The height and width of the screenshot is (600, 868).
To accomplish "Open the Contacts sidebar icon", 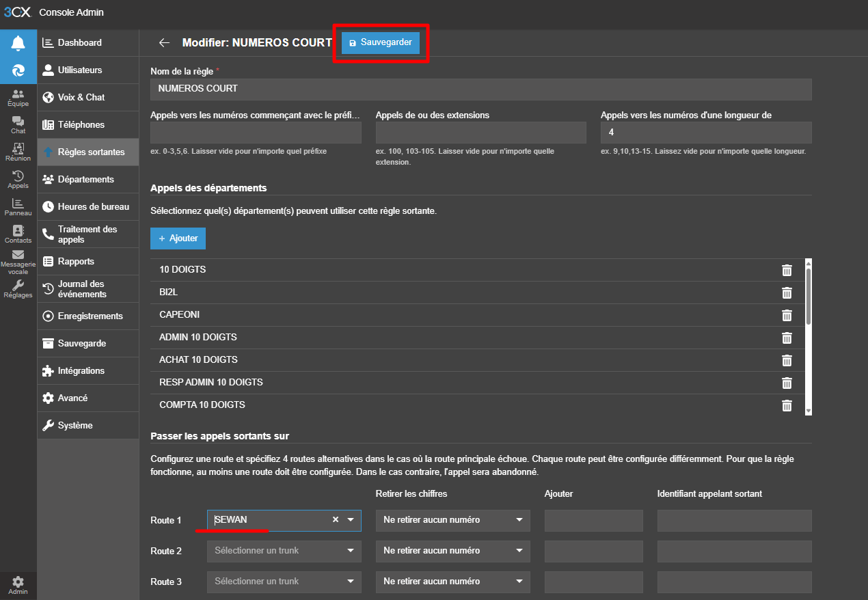I will point(18,234).
